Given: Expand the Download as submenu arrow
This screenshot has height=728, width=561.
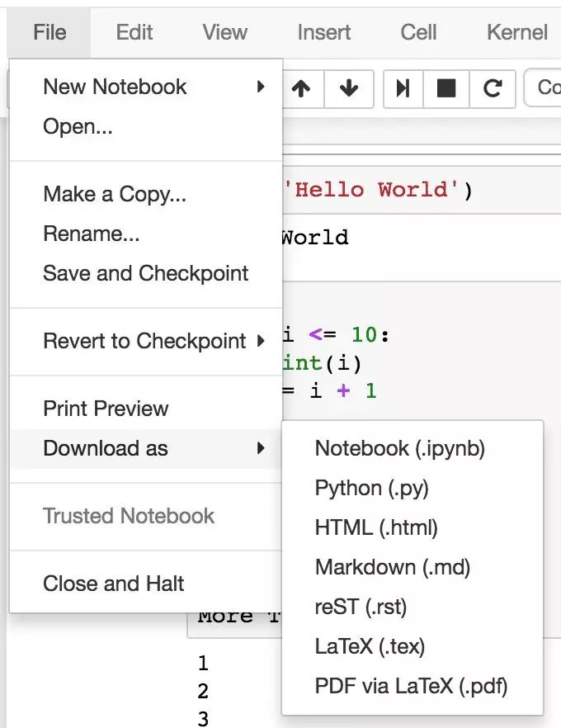Looking at the screenshot, I should (261, 448).
